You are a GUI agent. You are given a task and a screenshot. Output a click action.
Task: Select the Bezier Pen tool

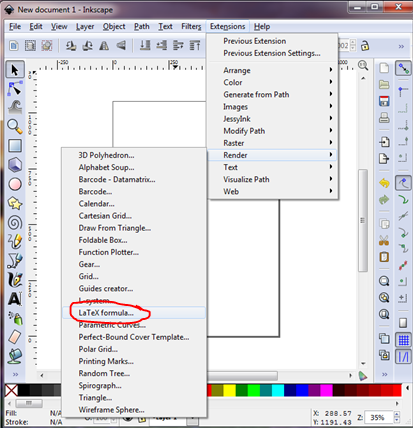coord(15,260)
